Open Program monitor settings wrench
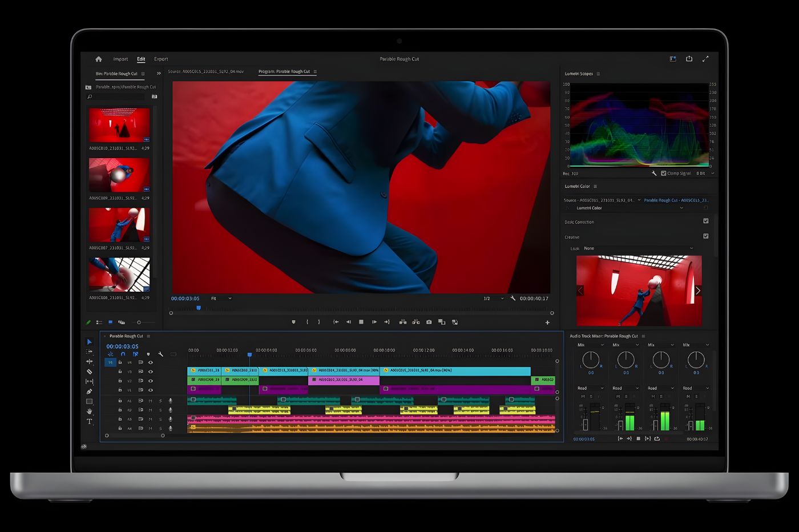 coord(513,298)
